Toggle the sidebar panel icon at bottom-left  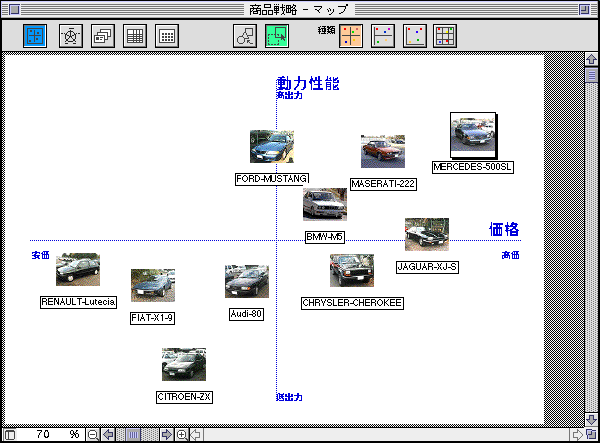coord(10,435)
